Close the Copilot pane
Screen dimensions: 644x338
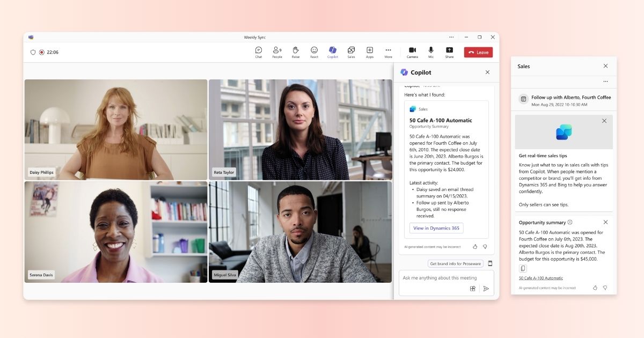[x=487, y=72]
